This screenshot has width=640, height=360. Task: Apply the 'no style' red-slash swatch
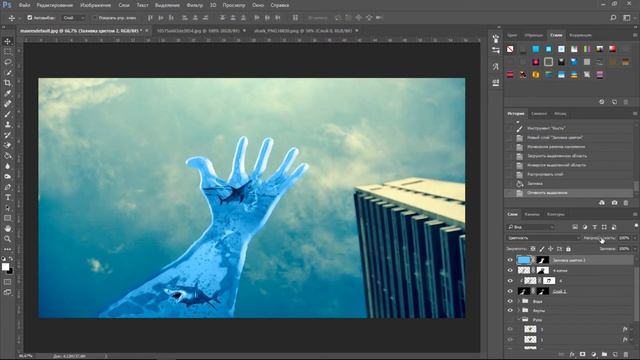point(510,49)
